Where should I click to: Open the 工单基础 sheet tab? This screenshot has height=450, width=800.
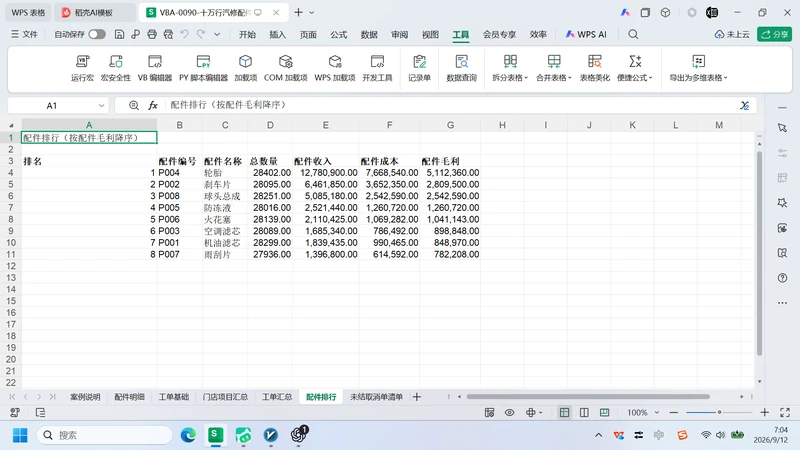173,396
